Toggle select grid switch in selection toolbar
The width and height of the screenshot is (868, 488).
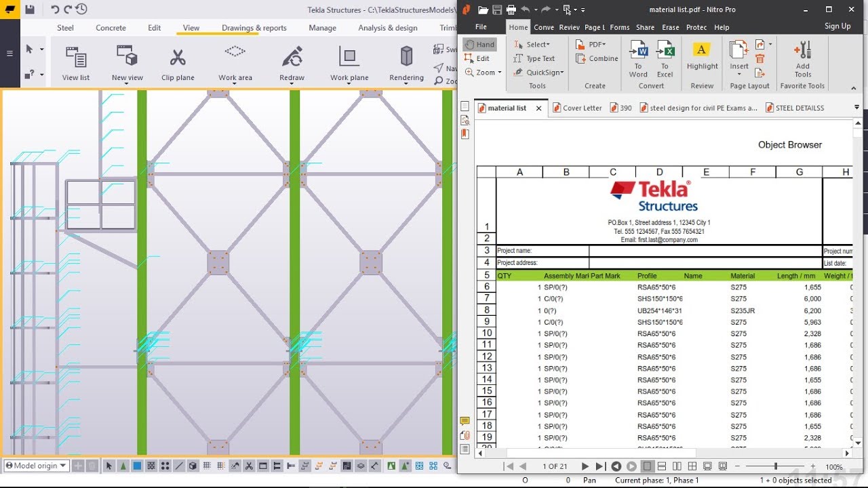pos(207,466)
